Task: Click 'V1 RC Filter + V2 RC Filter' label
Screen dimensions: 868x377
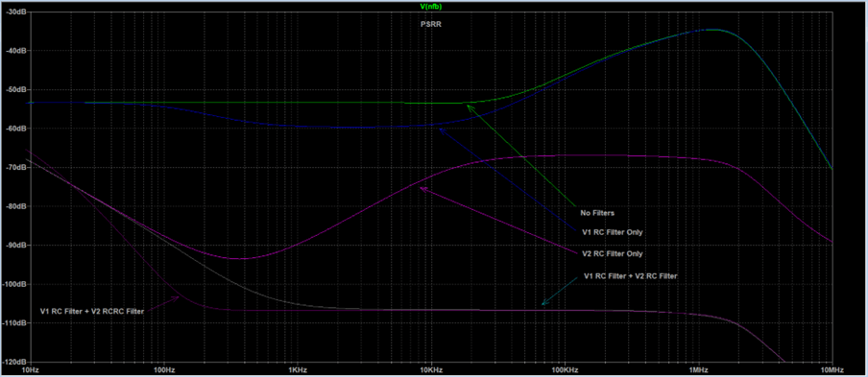Action: (631, 275)
